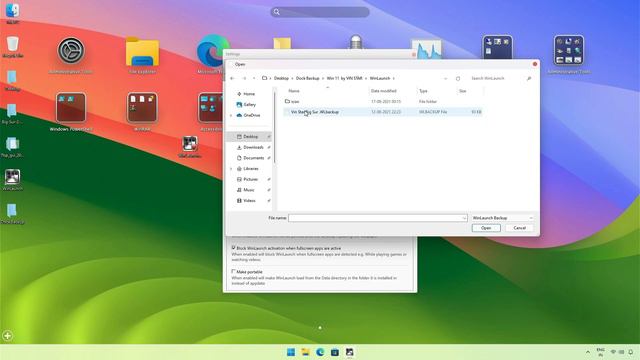Image resolution: width=640 pixels, height=360 pixels.
Task: Open the address bar history dropdown
Action: (x=445, y=78)
